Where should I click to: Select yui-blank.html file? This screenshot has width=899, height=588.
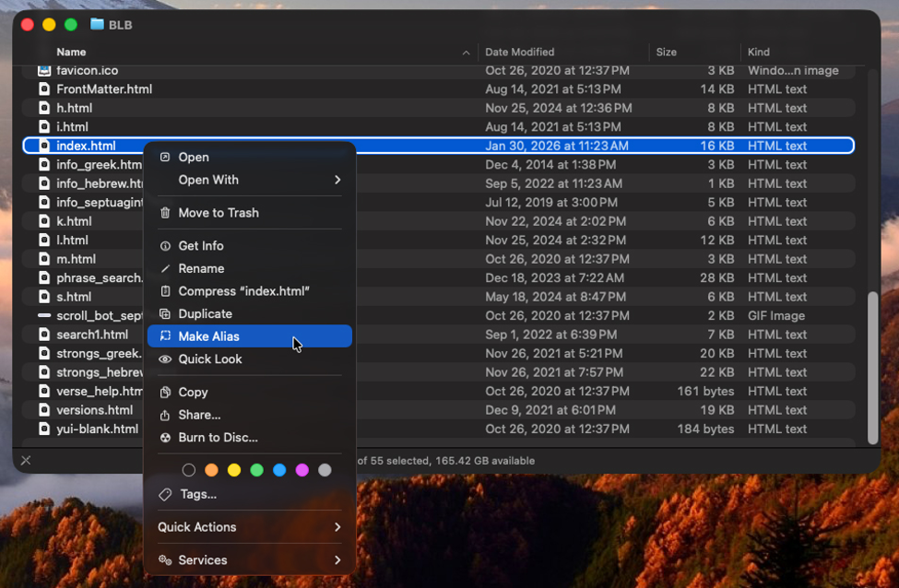point(439,429)
